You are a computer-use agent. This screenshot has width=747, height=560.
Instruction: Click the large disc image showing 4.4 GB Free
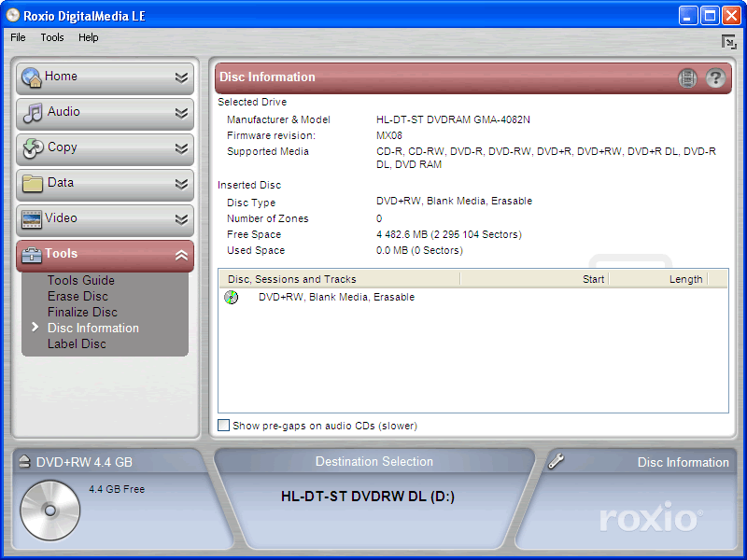(x=50, y=511)
